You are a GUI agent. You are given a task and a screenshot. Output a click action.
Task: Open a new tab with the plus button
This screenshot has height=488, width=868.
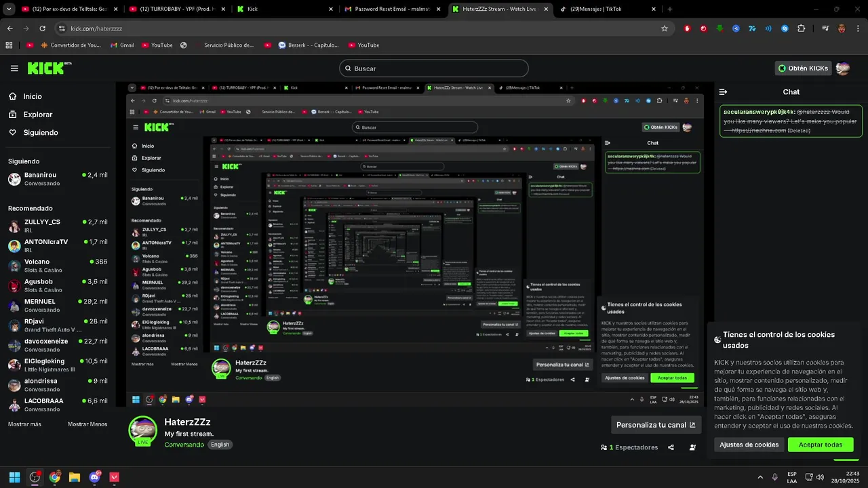(x=670, y=9)
